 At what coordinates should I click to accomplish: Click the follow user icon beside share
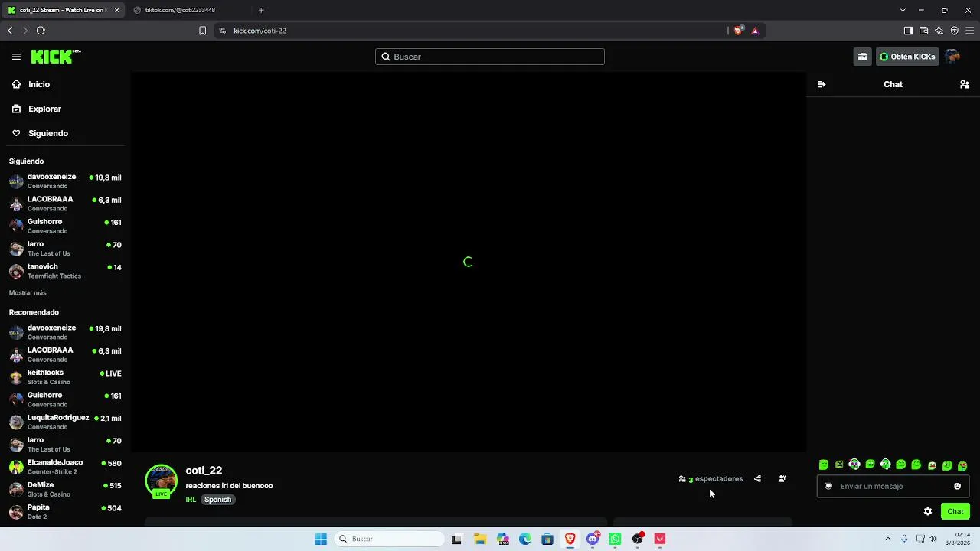point(782,479)
